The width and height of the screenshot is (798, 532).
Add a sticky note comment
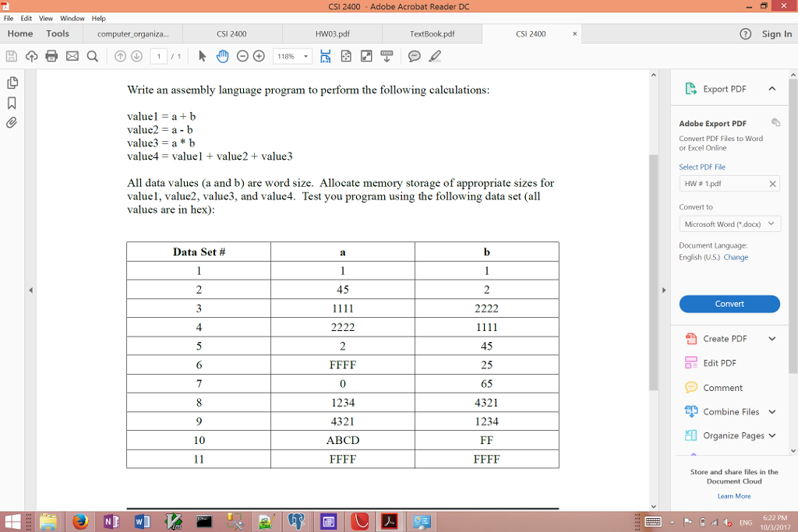[x=415, y=56]
